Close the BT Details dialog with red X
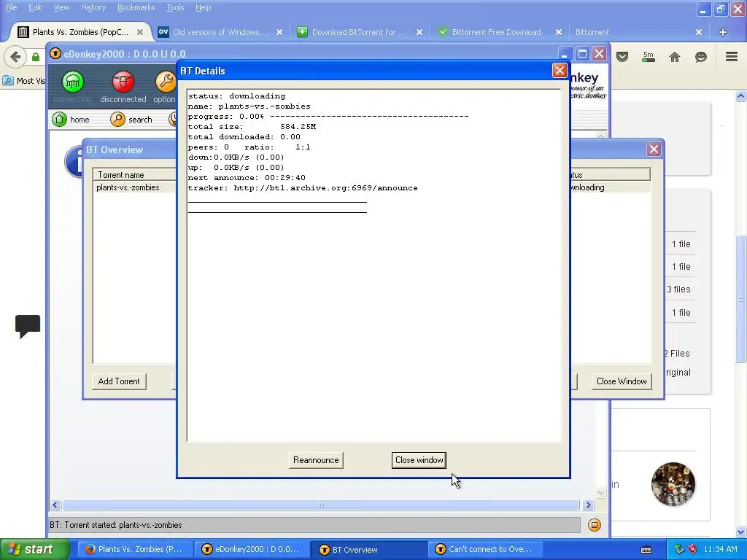This screenshot has height=560, width=747. 560,71
